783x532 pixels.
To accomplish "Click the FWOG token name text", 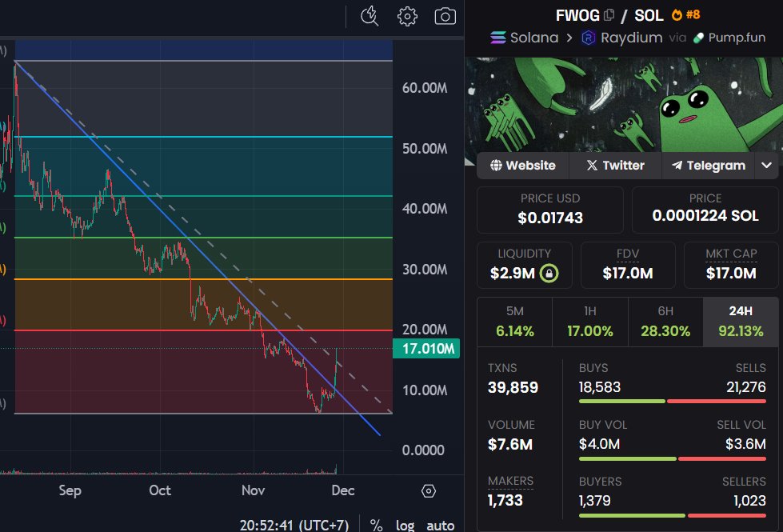I will (x=577, y=15).
